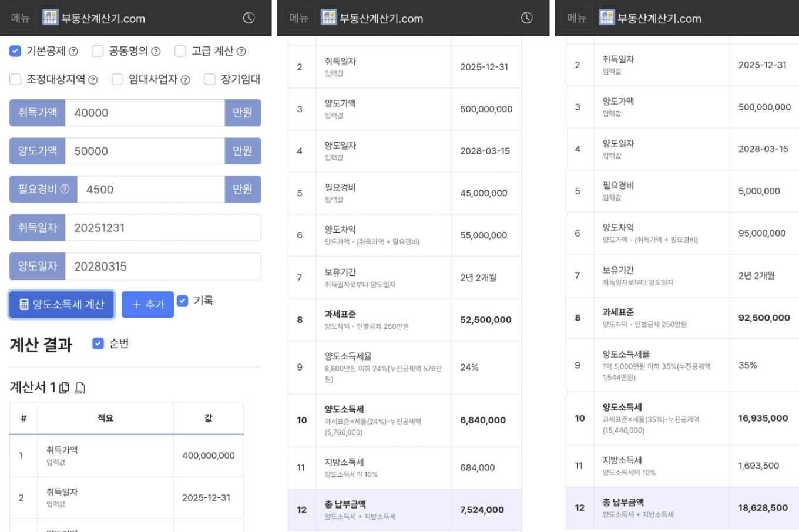Disable the 순번 checkbox
The width and height of the screenshot is (799, 532).
(98, 344)
